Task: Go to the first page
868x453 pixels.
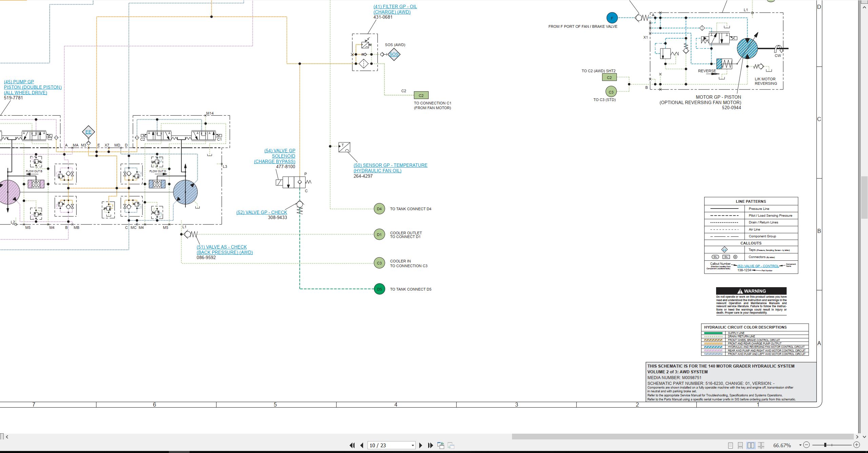Action: tap(352, 445)
